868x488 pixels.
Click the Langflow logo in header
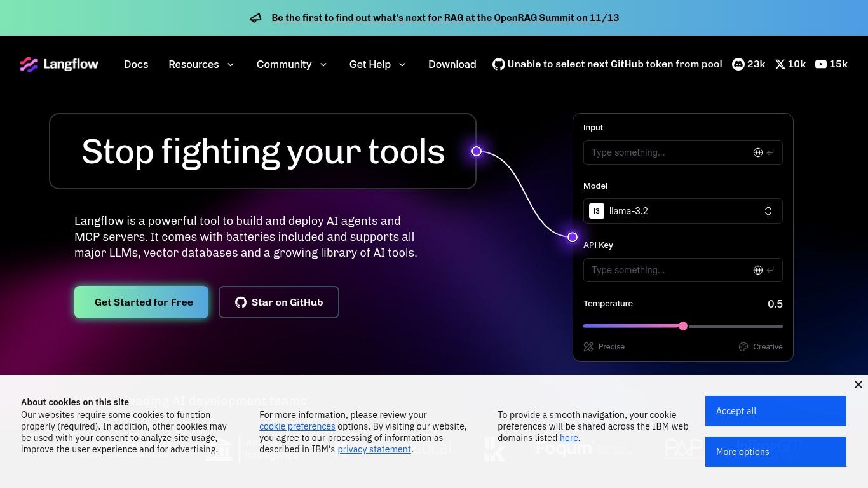point(59,64)
